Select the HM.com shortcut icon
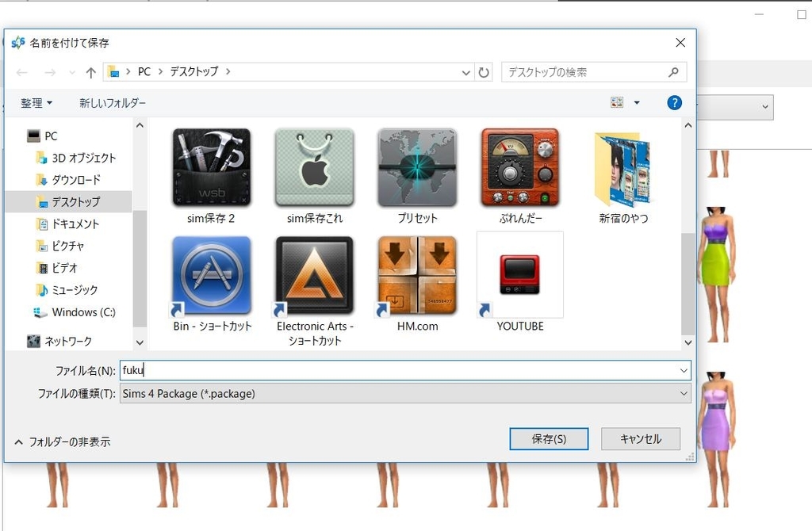Viewport: 812px width, 531px height. 417,276
